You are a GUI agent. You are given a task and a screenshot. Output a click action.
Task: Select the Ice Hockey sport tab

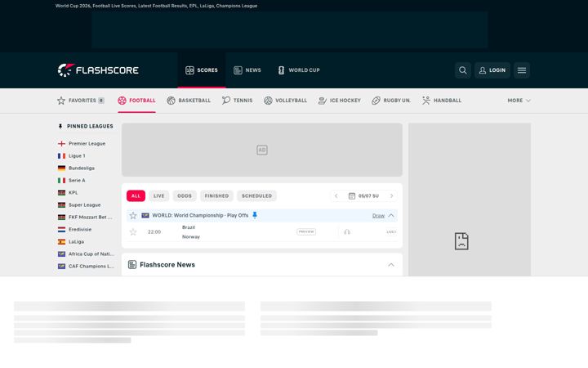(340, 101)
